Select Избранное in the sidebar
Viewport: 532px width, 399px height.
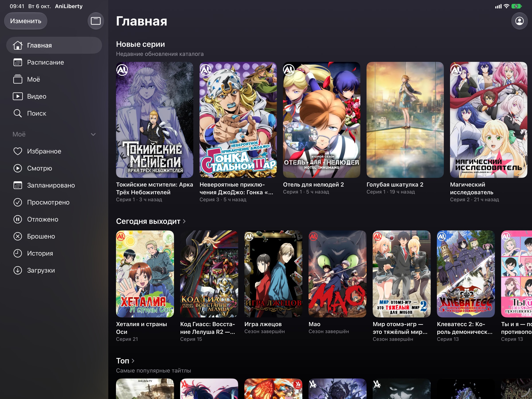coord(54,151)
